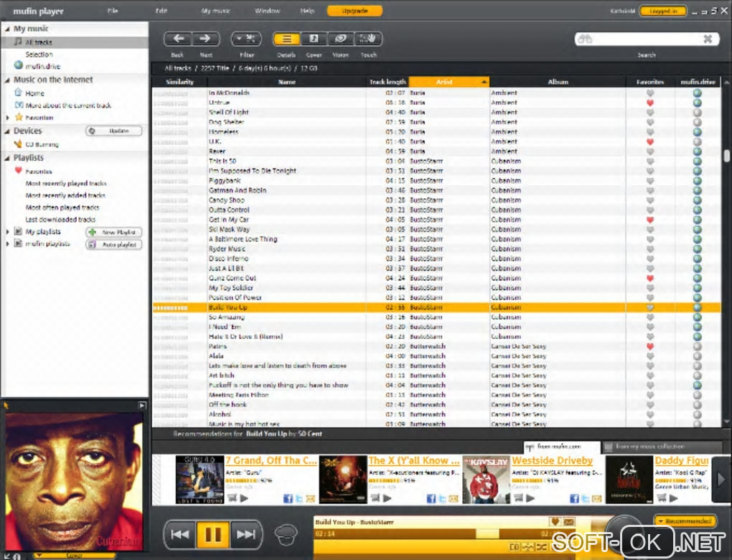Add playing track to favorites in player
Image resolution: width=732 pixels, height=560 pixels.
[x=555, y=522]
